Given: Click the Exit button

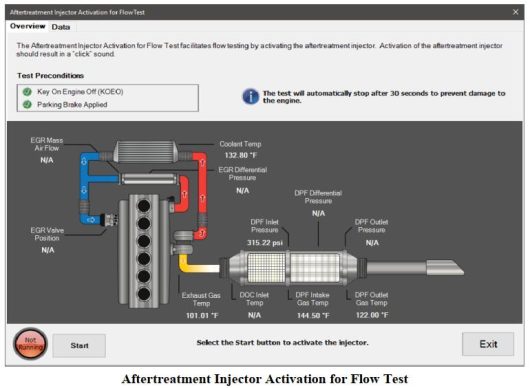Looking at the screenshot, I should (488, 344).
